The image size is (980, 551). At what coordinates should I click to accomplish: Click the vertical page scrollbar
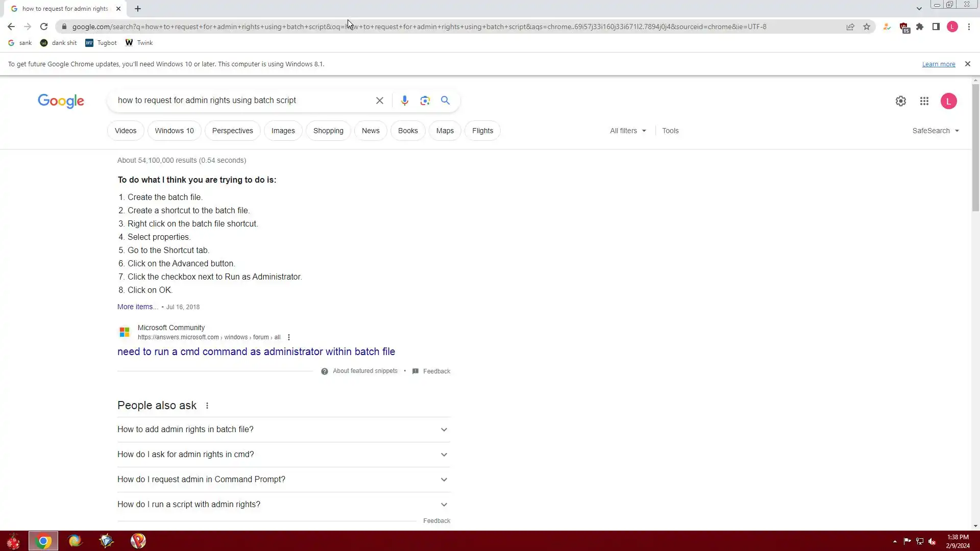point(975,148)
